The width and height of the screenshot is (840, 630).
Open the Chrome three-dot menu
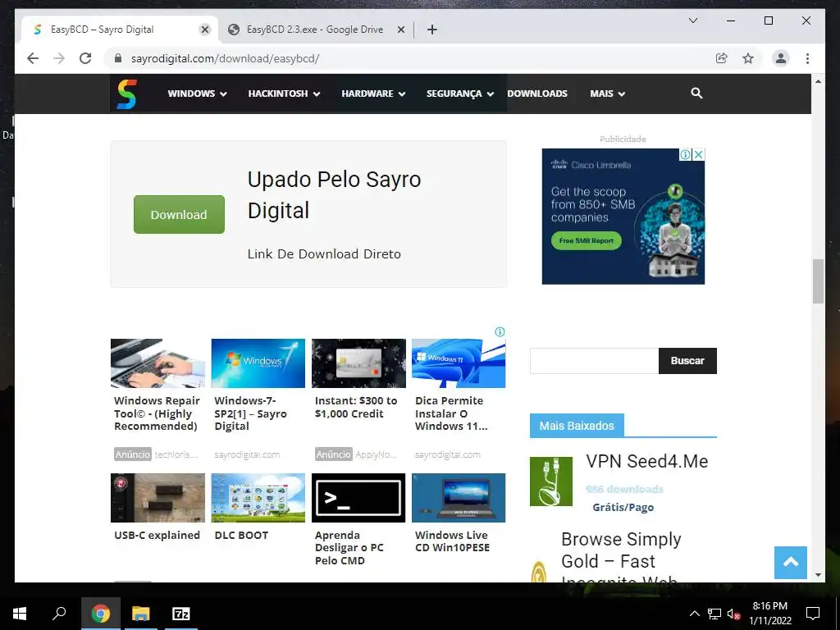click(807, 58)
